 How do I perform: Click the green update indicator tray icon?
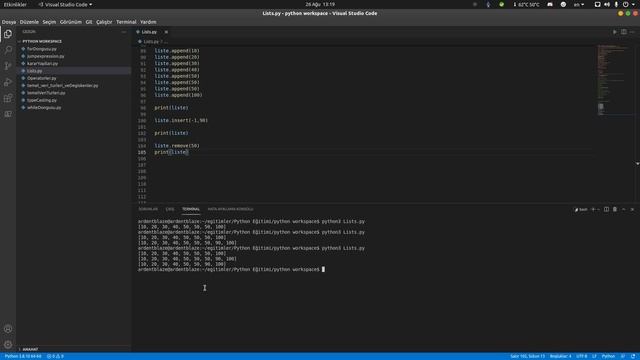tap(501, 4)
